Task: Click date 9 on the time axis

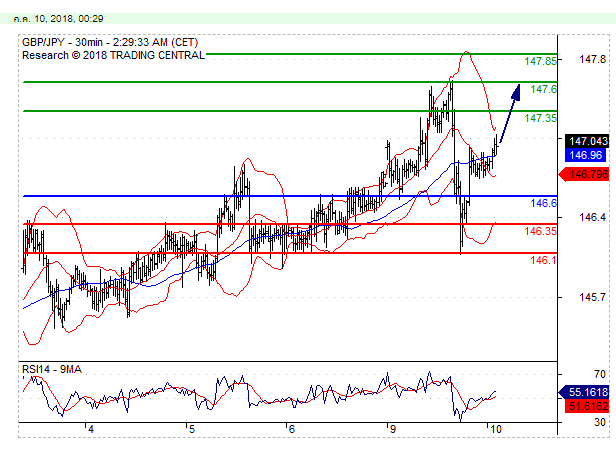Action: (x=392, y=429)
